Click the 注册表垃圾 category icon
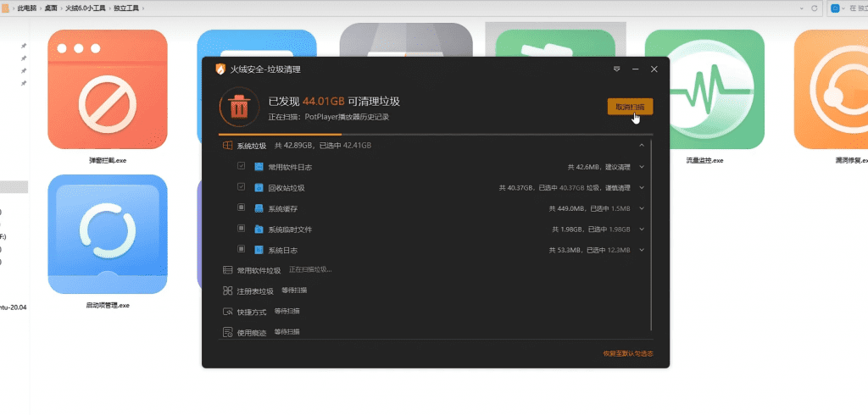Image resolution: width=868 pixels, height=415 pixels. coord(227,290)
